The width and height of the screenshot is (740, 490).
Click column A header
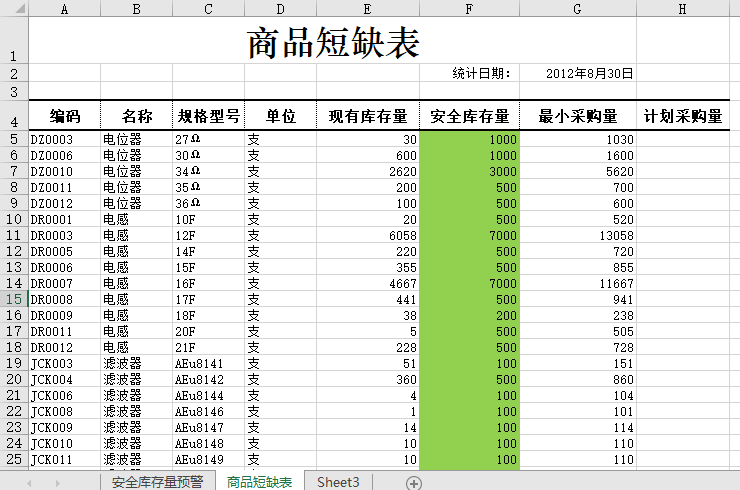pyautogui.click(x=65, y=9)
